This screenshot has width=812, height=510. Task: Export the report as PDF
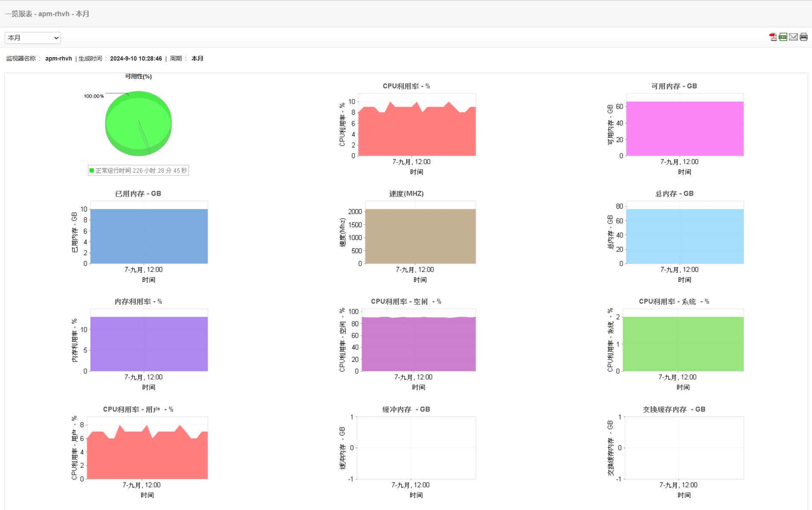pyautogui.click(x=773, y=37)
